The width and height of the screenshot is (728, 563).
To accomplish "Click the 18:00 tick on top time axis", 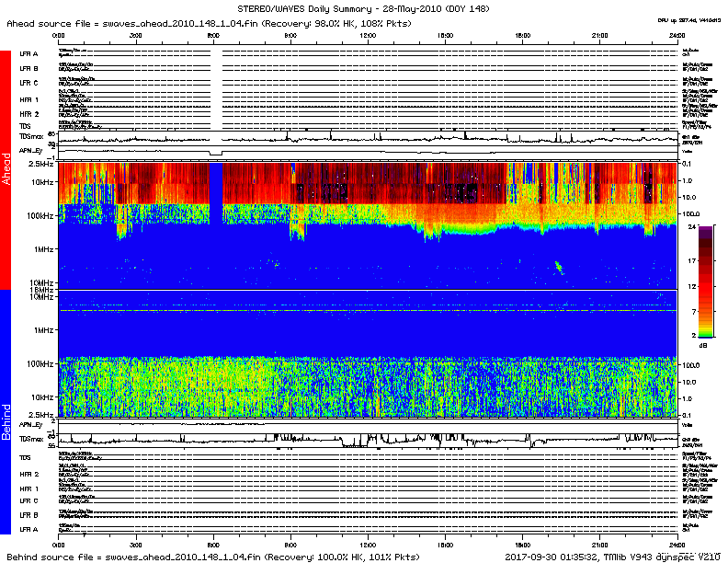I will [523, 36].
